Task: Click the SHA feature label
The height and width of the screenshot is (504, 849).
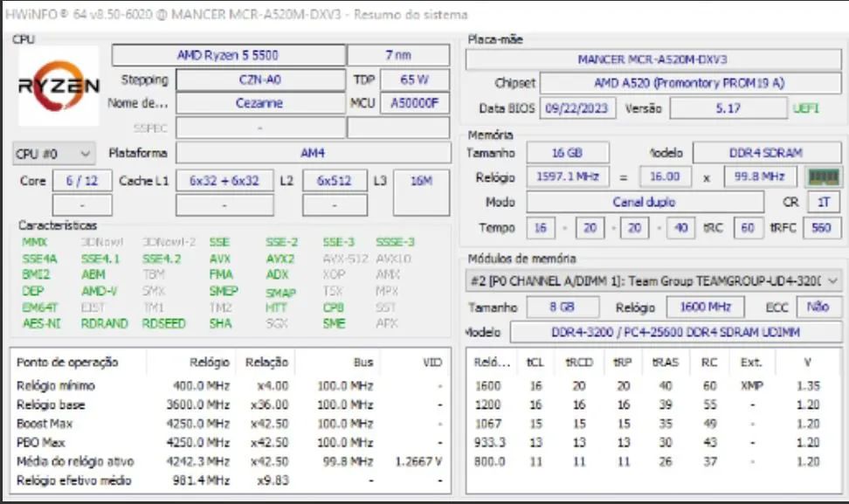Action: click(221, 323)
